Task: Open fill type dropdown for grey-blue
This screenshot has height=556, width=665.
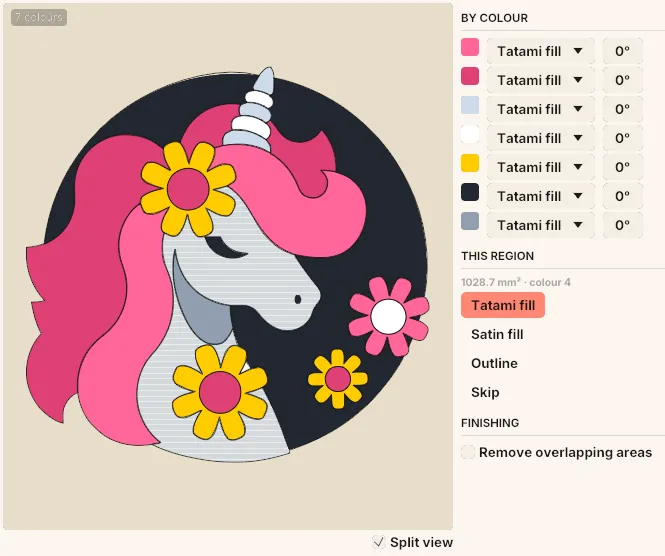Action: [x=540, y=225]
